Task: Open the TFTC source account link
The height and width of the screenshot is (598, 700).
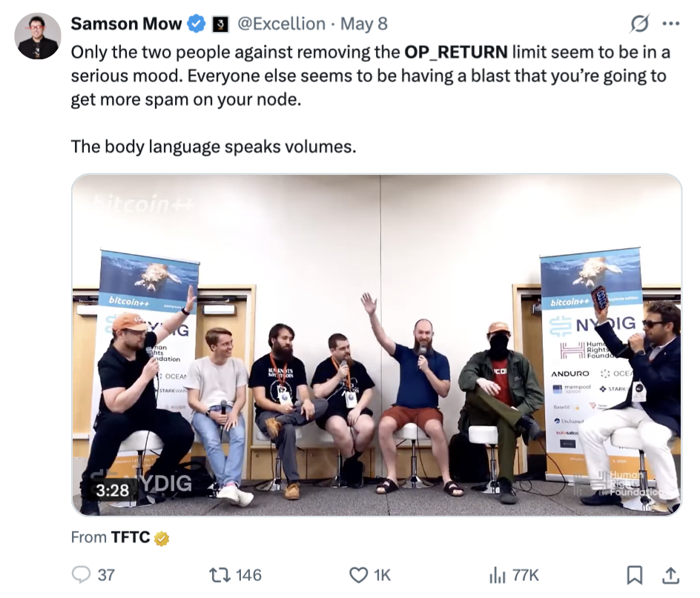Action: click(131, 537)
